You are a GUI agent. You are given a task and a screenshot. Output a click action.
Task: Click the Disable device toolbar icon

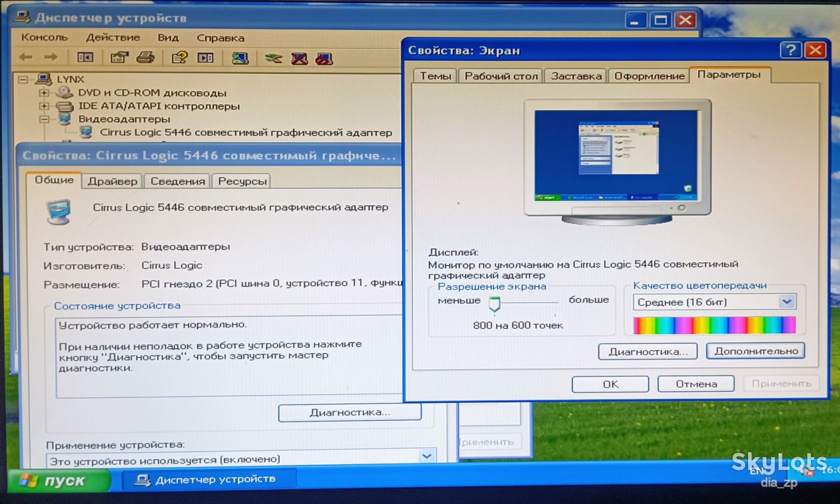pyautogui.click(x=324, y=59)
